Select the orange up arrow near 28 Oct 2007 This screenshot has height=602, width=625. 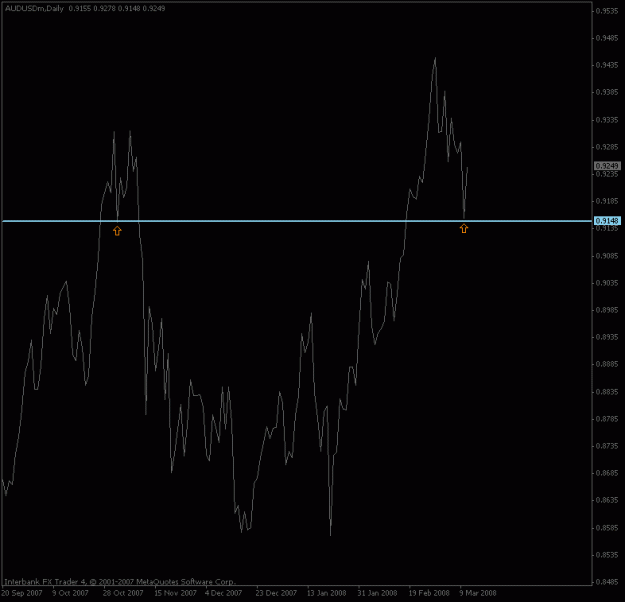click(x=117, y=231)
